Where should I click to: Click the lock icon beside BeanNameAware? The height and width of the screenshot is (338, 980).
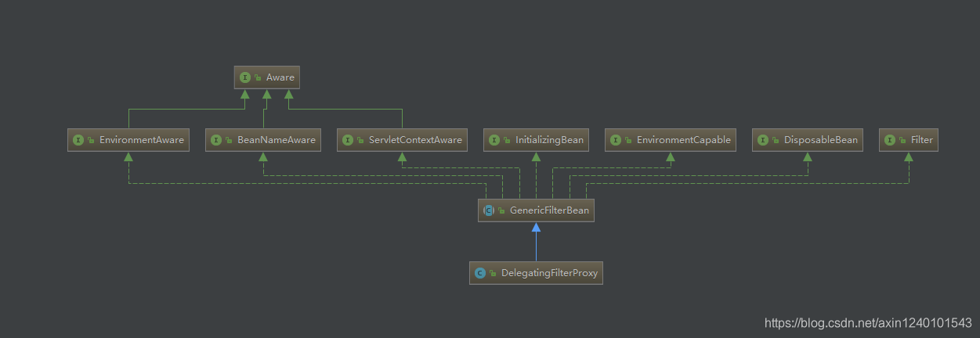tap(229, 141)
